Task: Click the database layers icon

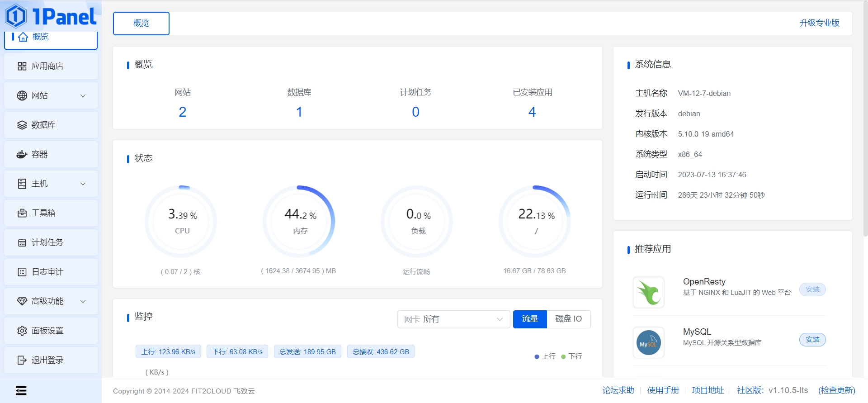Action: (22, 125)
